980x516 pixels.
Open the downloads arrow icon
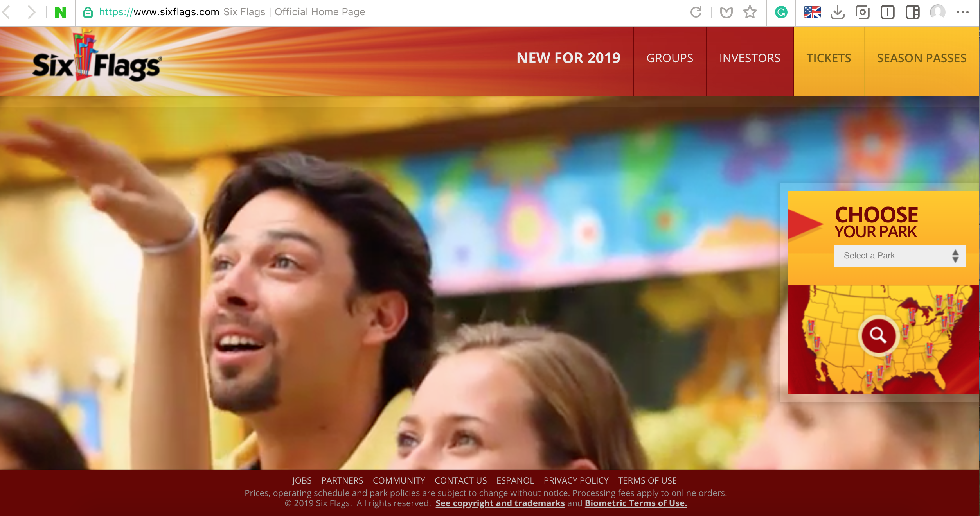click(x=837, y=12)
